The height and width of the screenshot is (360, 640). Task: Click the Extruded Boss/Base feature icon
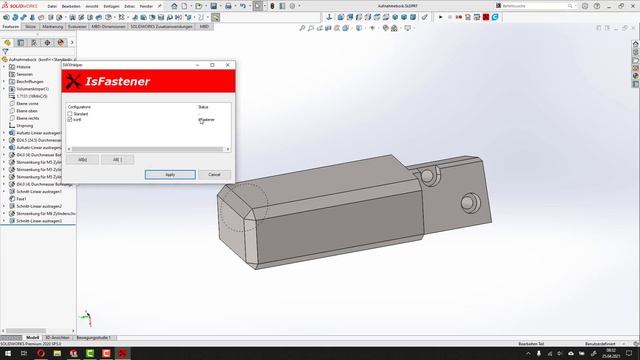[x=6, y=17]
